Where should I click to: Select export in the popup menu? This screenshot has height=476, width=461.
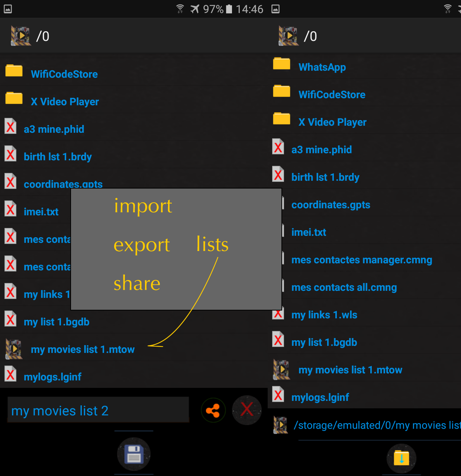[142, 245]
